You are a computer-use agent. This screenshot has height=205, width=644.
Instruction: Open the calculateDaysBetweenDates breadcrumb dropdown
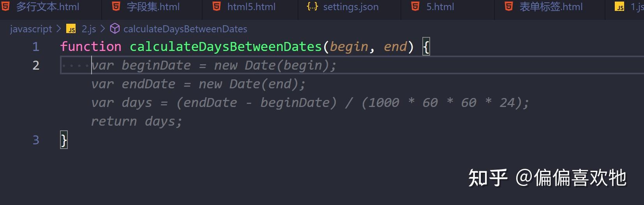[185, 29]
